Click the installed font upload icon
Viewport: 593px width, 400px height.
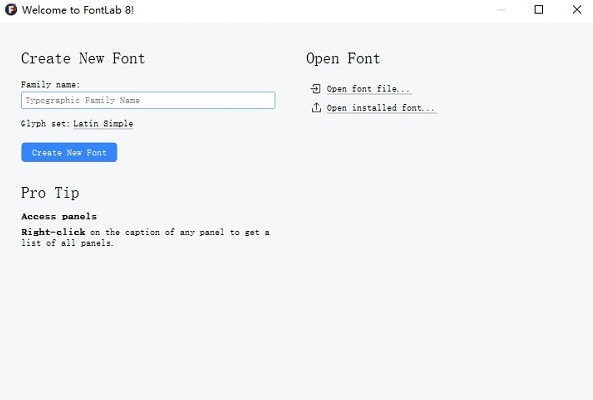pyautogui.click(x=316, y=108)
